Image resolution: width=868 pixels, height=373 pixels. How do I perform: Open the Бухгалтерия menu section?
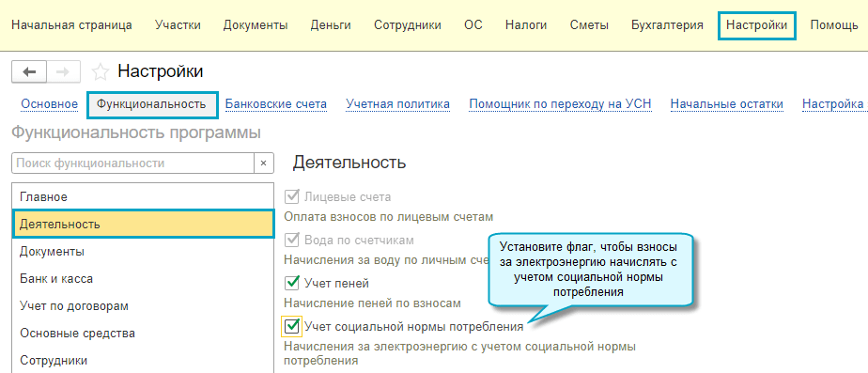coord(667,25)
